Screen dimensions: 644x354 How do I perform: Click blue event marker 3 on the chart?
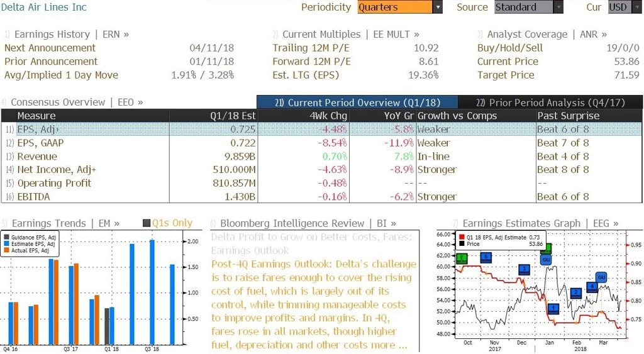(x=524, y=269)
